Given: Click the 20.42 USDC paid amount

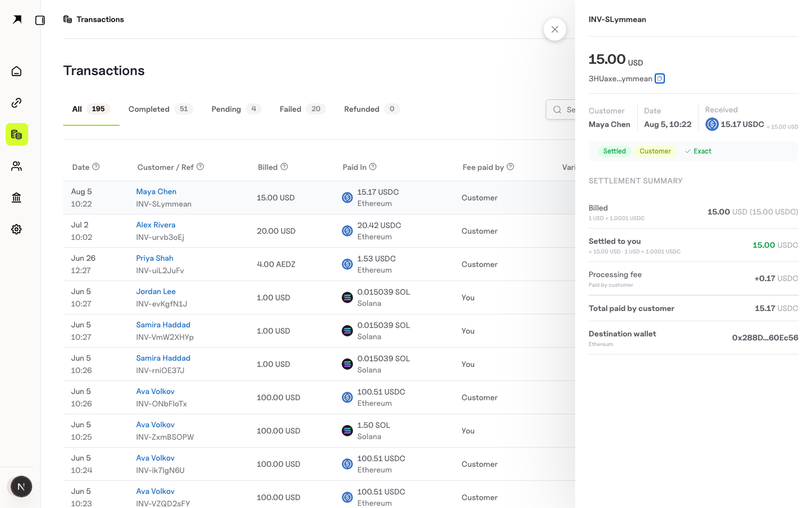Looking at the screenshot, I should tap(379, 225).
